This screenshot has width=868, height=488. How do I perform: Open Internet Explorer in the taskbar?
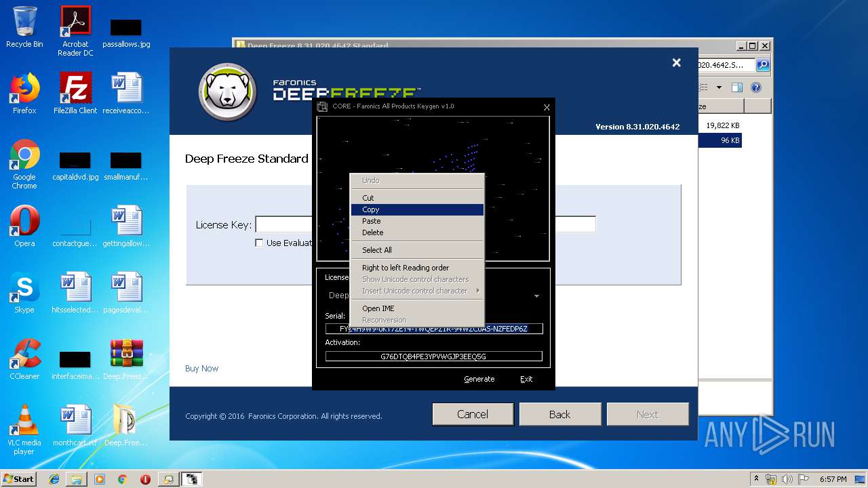coord(54,479)
